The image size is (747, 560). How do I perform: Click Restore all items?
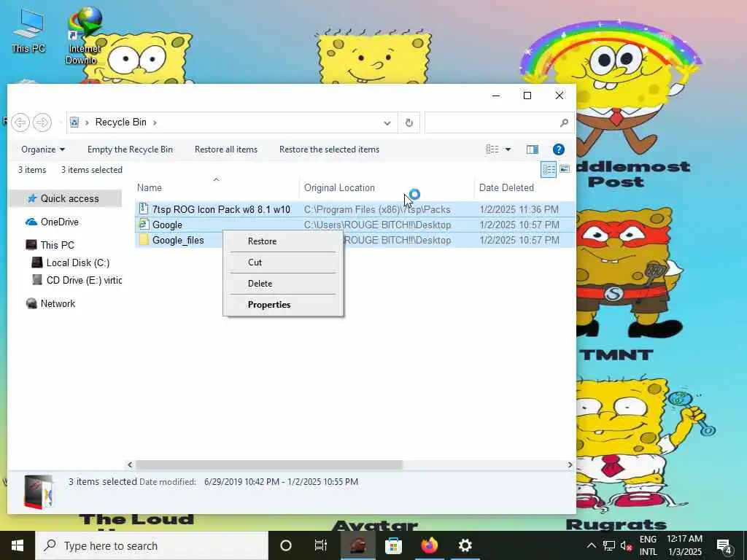pos(226,149)
